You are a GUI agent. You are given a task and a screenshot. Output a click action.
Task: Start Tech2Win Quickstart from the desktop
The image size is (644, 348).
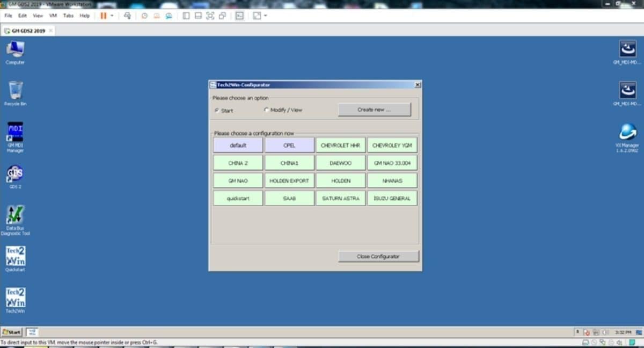14,257
